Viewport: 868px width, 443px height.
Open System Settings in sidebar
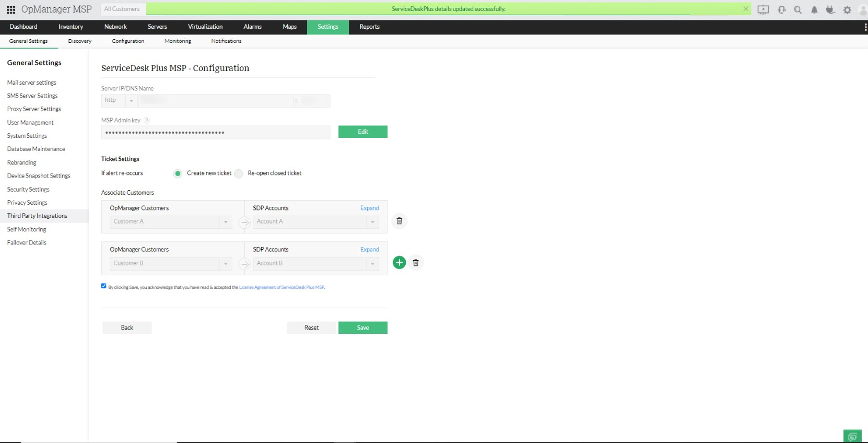[x=27, y=136]
